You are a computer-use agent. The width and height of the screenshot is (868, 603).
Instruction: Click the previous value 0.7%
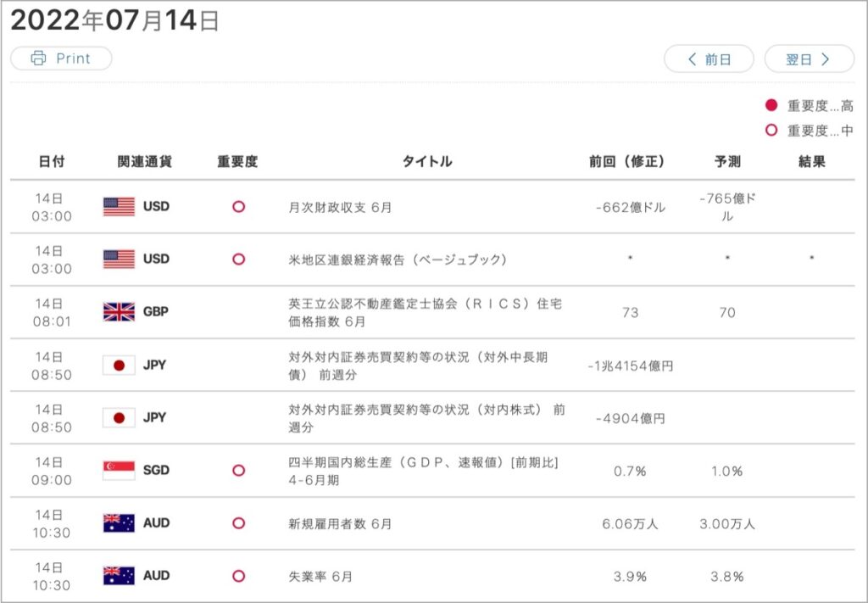click(x=630, y=471)
